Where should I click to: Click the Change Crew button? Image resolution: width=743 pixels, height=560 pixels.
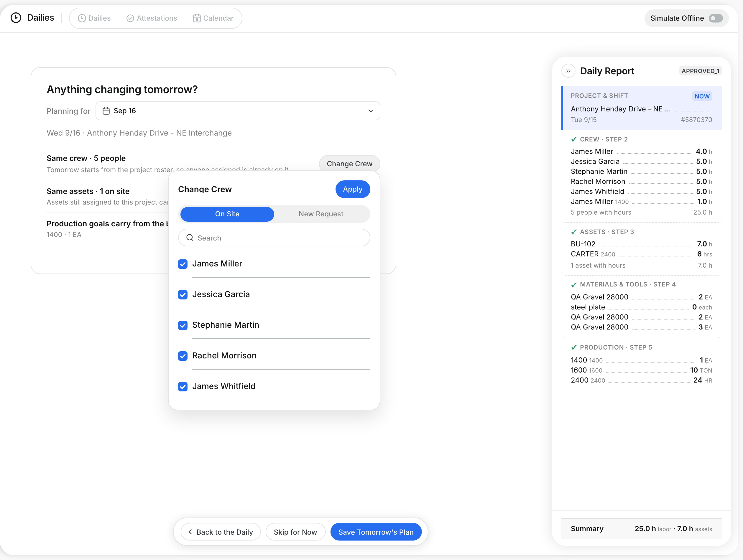[x=349, y=164]
